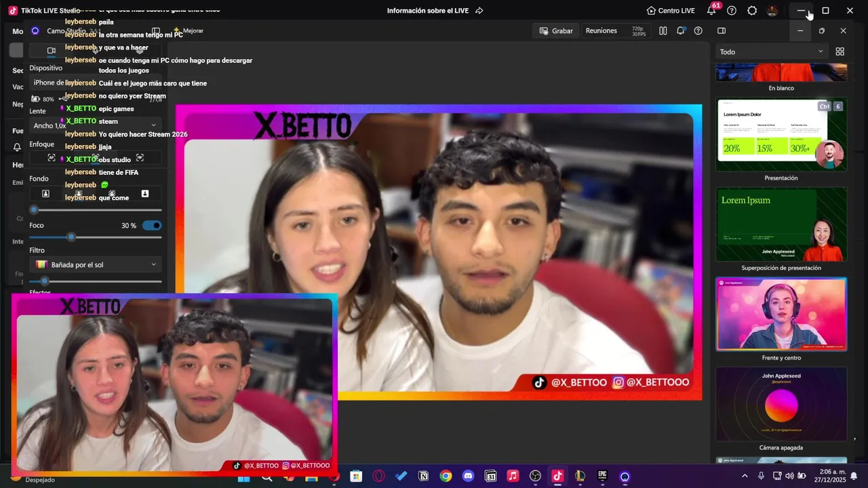The height and width of the screenshot is (488, 868).
Task: Open the Reuniones 720p 30FPS preset button
Action: tap(616, 30)
